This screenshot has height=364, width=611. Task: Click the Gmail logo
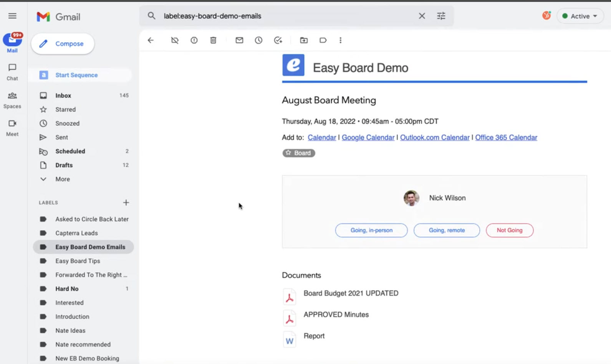pos(58,16)
